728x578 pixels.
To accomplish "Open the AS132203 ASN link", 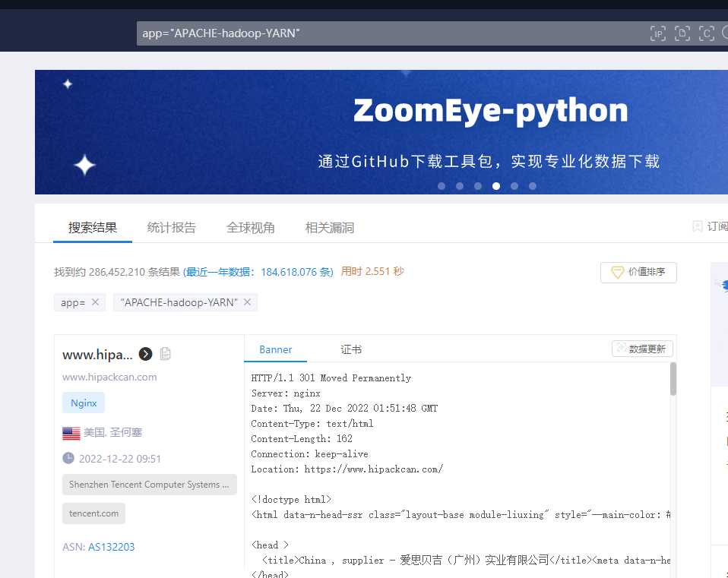I will 112,547.
